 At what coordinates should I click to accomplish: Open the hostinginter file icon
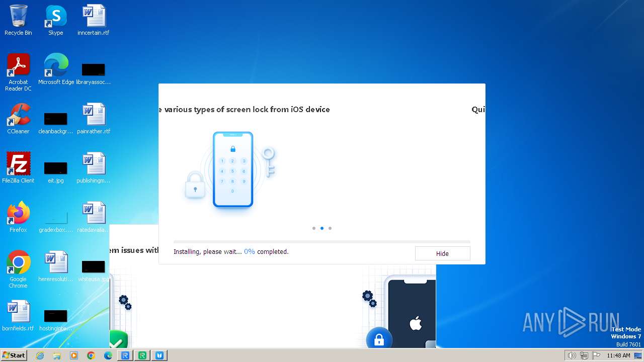[56, 319]
